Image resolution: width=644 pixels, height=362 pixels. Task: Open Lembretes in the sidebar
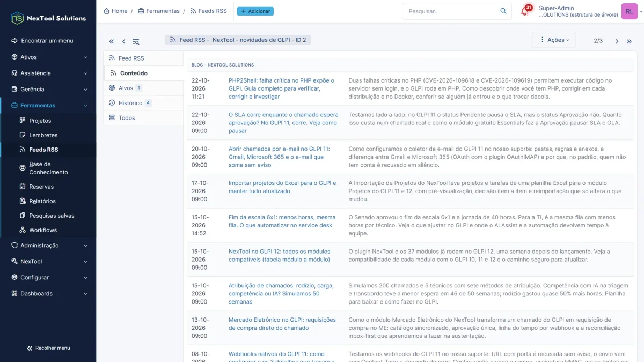point(48,135)
